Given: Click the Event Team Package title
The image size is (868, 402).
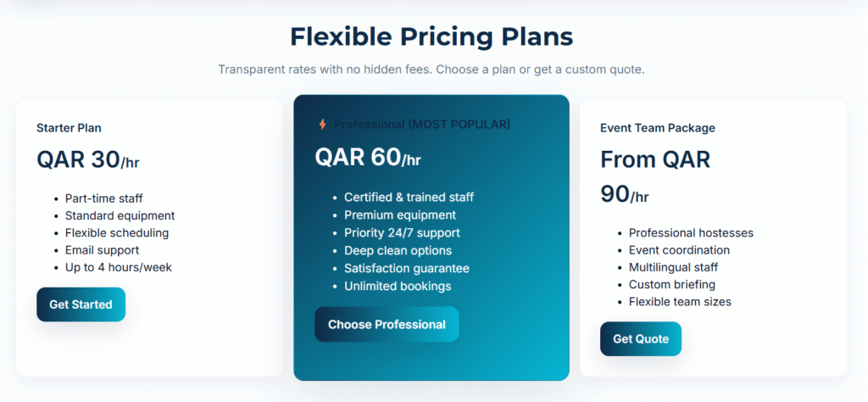Looking at the screenshot, I should pos(658,128).
